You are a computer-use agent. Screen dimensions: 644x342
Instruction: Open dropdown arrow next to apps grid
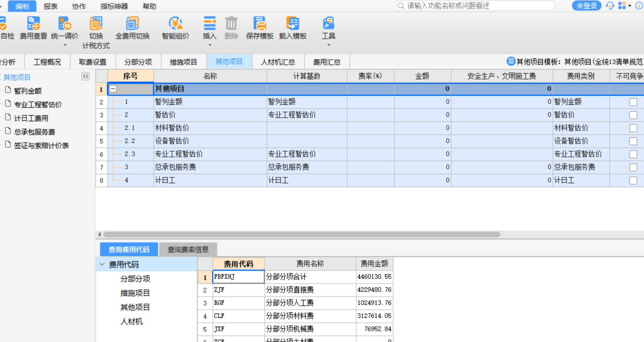point(630,6)
